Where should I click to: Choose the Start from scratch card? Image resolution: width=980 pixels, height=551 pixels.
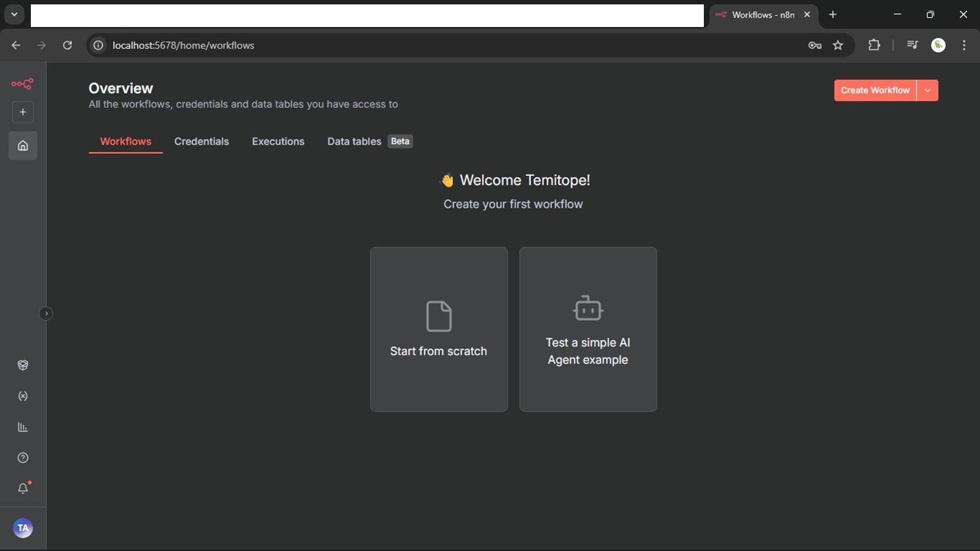tap(439, 329)
